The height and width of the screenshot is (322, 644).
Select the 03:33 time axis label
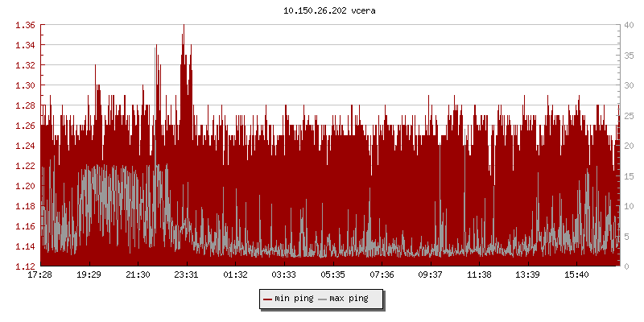[x=284, y=275]
